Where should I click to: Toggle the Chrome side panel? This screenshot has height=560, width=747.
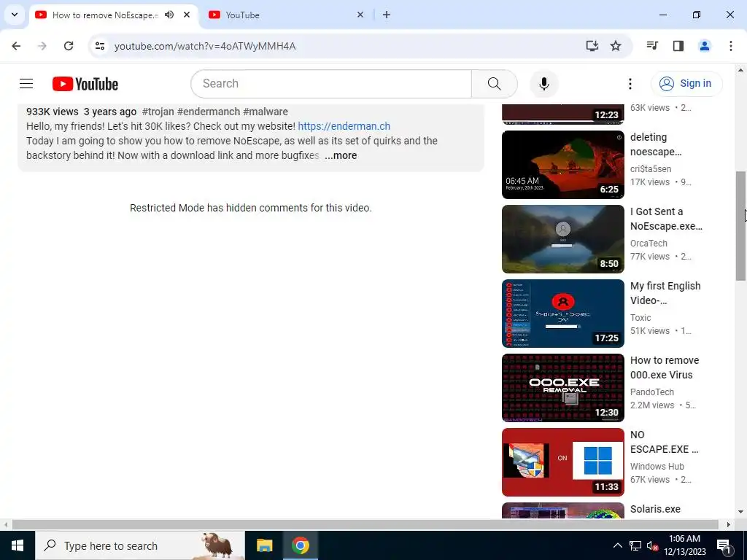(678, 46)
